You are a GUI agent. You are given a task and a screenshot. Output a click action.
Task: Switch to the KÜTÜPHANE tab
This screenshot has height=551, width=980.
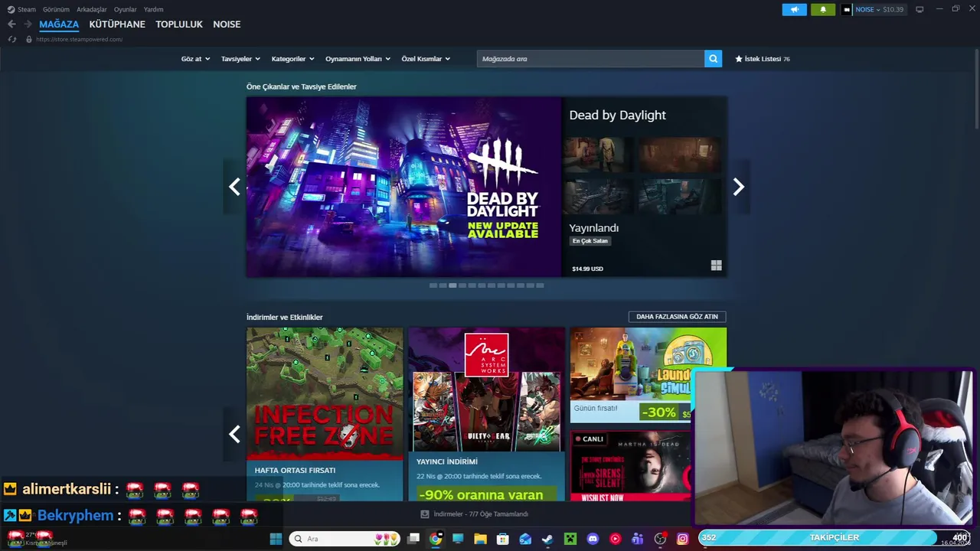[117, 24]
